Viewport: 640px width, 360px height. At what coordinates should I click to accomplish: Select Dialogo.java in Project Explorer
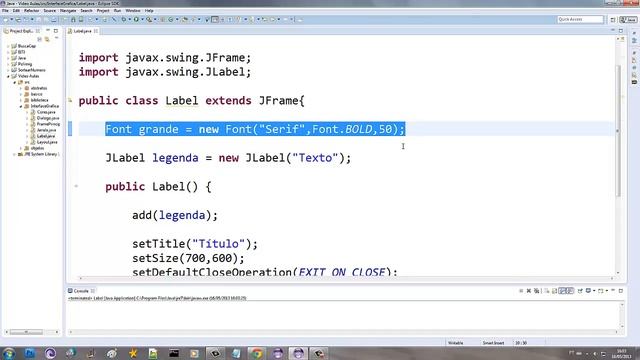point(47,118)
